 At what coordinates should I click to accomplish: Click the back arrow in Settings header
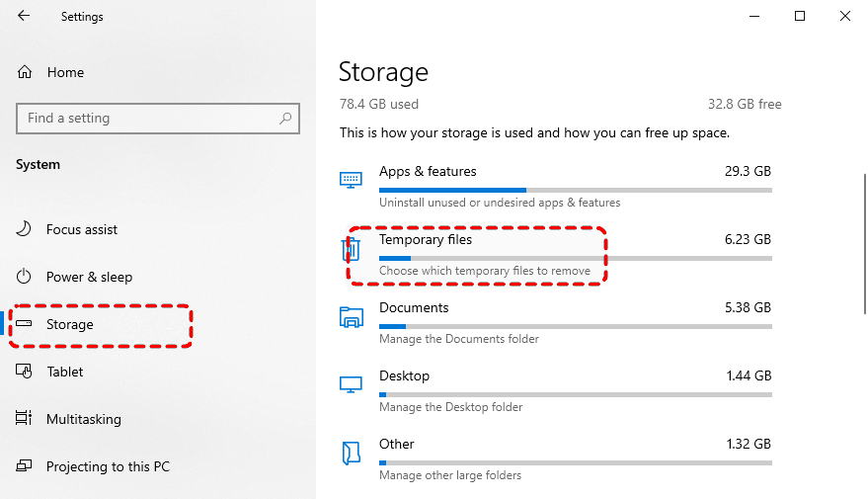pyautogui.click(x=24, y=17)
